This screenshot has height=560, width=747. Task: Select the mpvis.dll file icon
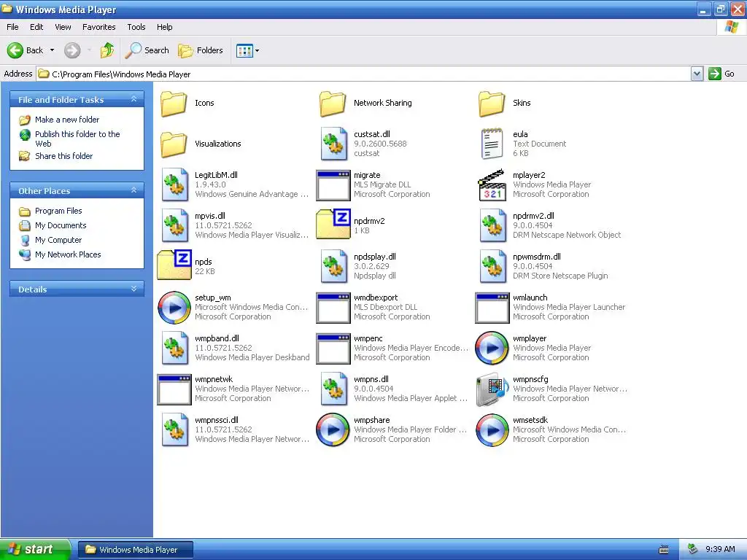tap(174, 226)
